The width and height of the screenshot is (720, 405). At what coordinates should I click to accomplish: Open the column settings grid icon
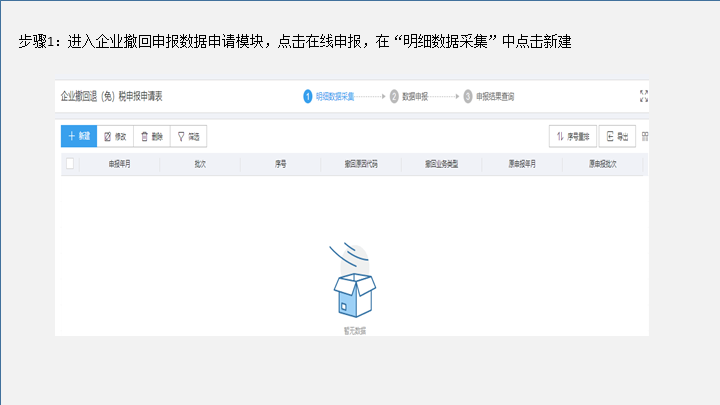[x=645, y=136]
